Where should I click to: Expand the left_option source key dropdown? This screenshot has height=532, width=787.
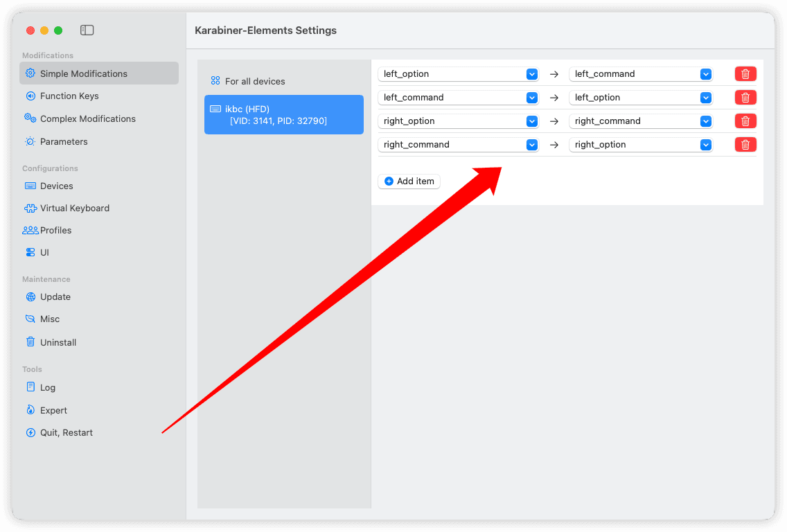pyautogui.click(x=460, y=74)
